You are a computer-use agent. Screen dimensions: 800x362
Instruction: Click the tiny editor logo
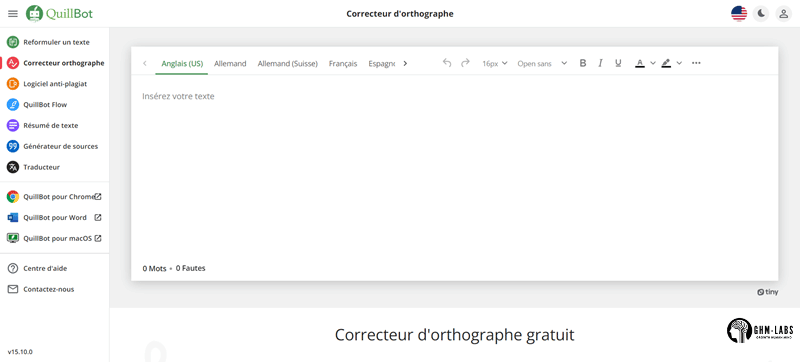[x=768, y=293]
